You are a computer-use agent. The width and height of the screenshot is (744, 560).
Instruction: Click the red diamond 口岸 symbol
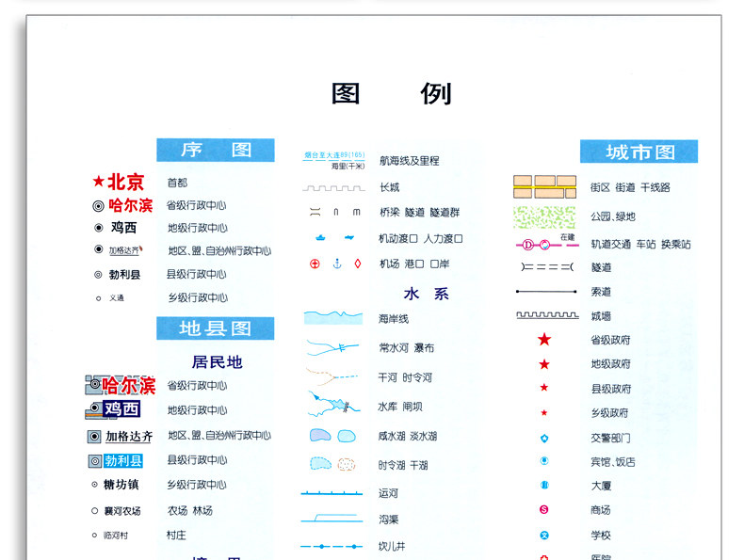[358, 264]
